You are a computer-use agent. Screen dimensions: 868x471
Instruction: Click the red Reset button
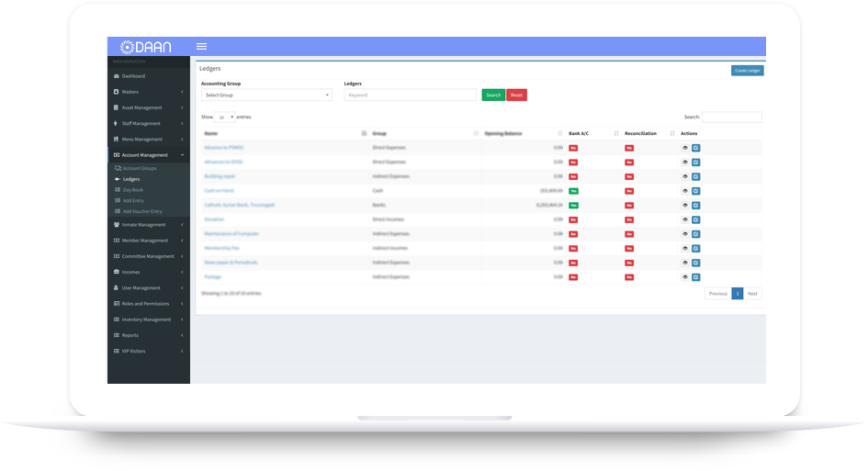[516, 95]
